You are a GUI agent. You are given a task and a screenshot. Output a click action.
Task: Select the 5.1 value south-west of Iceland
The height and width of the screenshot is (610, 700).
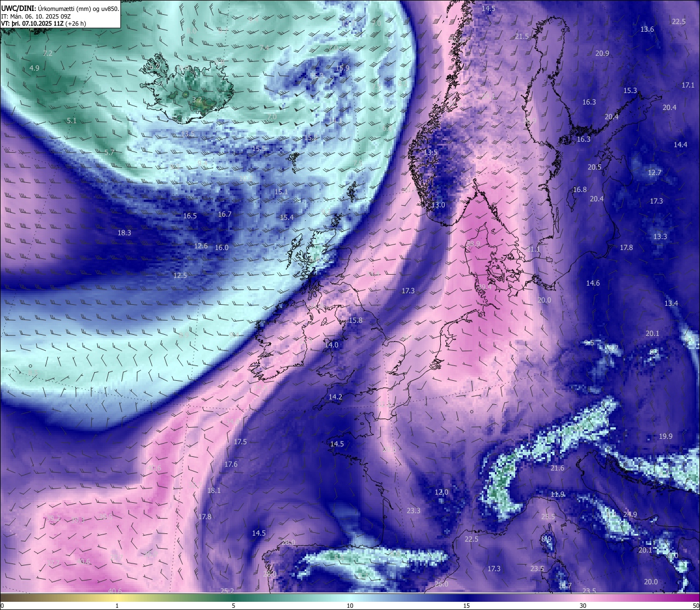(x=72, y=120)
